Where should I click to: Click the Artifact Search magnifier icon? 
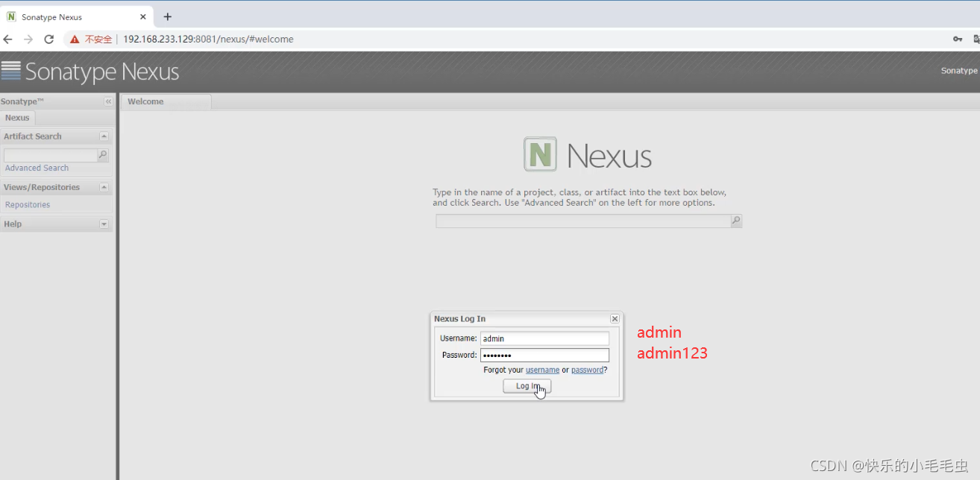[103, 155]
